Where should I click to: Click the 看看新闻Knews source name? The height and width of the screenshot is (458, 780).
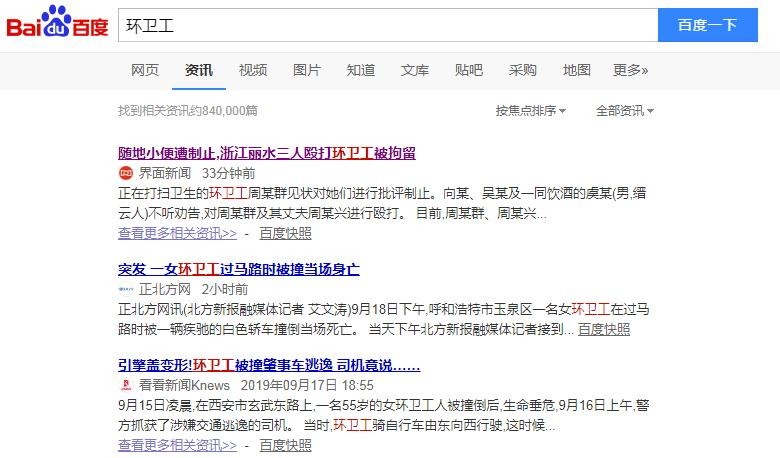pyautogui.click(x=184, y=385)
